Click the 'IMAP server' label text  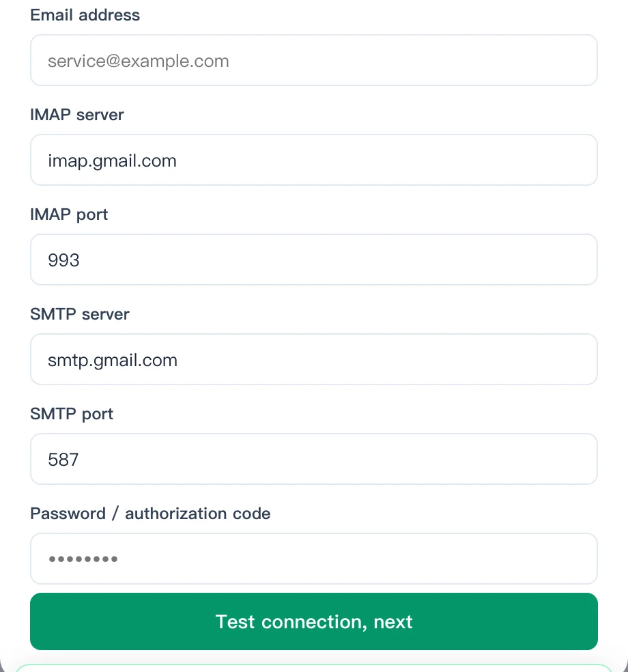tap(76, 115)
